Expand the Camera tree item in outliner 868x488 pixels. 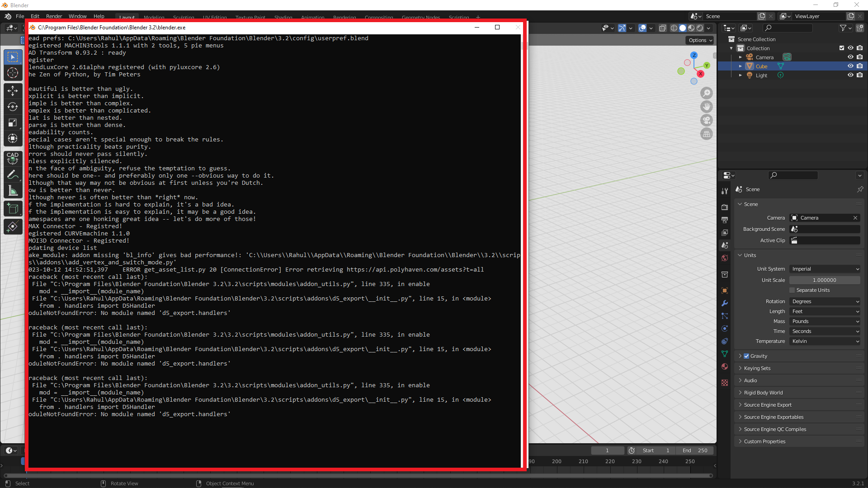[741, 57]
